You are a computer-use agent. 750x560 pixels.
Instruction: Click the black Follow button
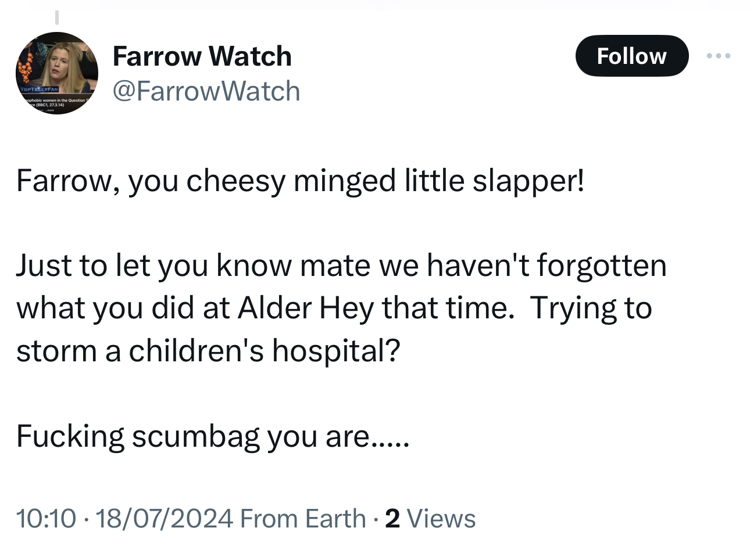tap(631, 56)
